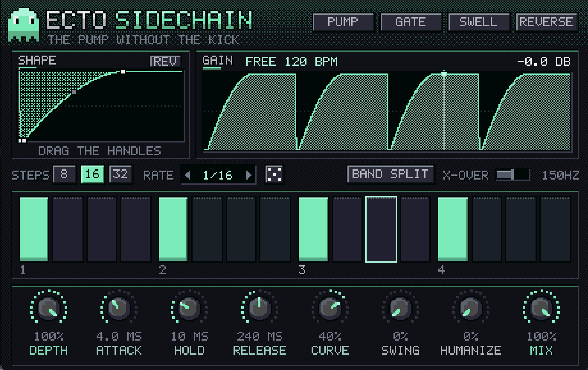The width and height of the screenshot is (588, 370).
Task: Click the HUMANIZE knob
Action: 471,308
